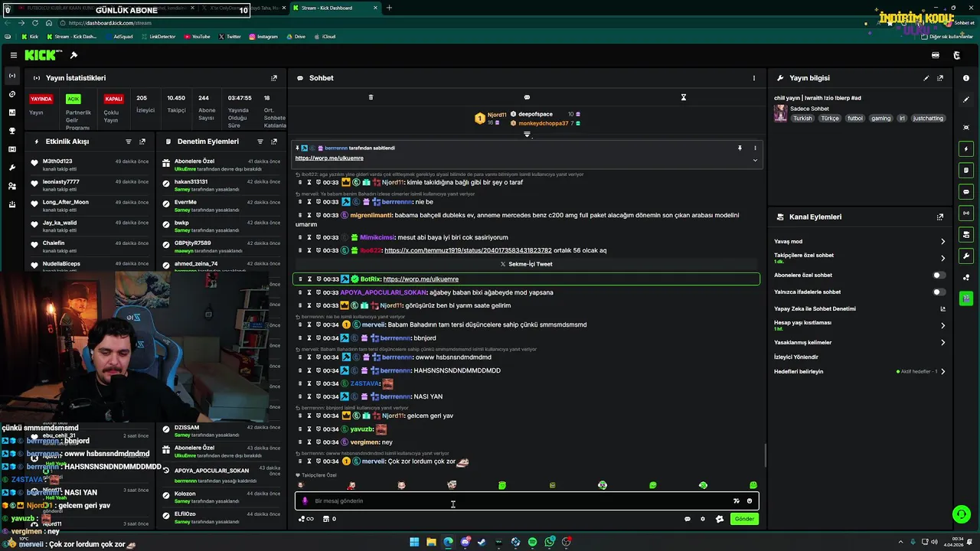Open pinned message three-dot menu
Image resolution: width=980 pixels, height=551 pixels.
point(755,148)
